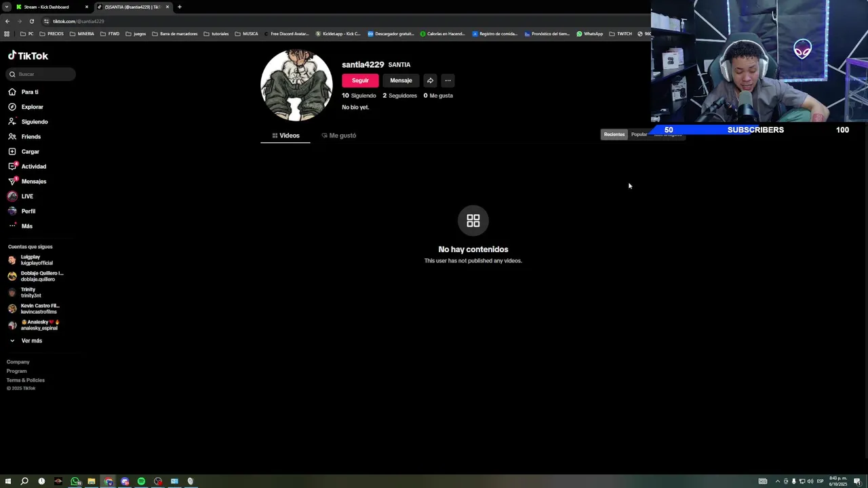Open the 10 Siguiendo list
The height and width of the screenshot is (488, 868).
(x=359, y=96)
